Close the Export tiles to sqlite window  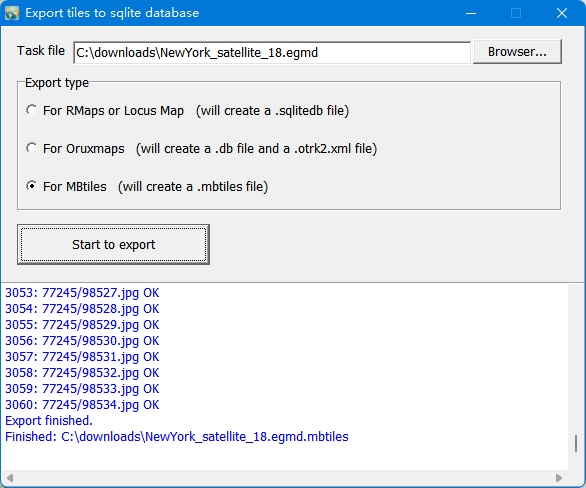pyautogui.click(x=562, y=13)
